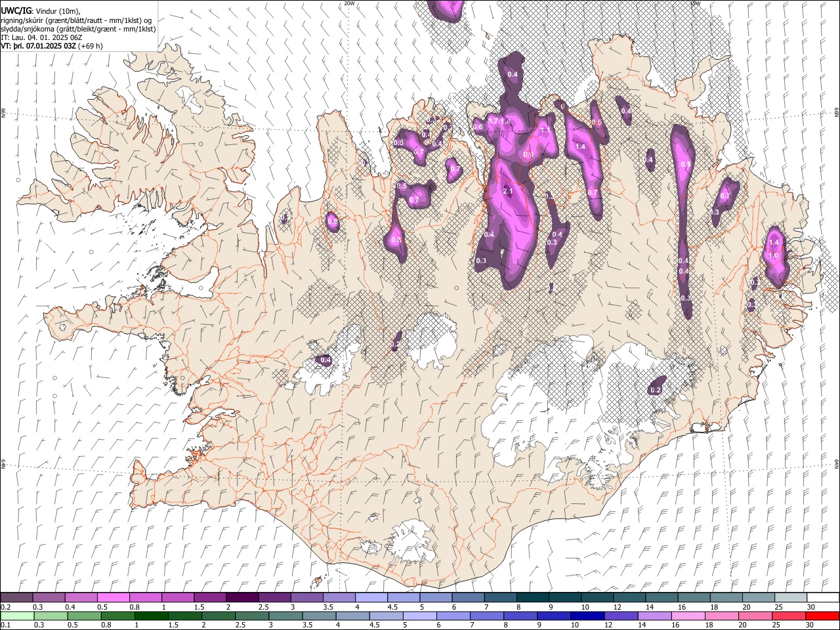Click the 3.5–4 lavender swatch, upper legend row
The width and height of the screenshot is (840, 630).
click(x=339, y=598)
